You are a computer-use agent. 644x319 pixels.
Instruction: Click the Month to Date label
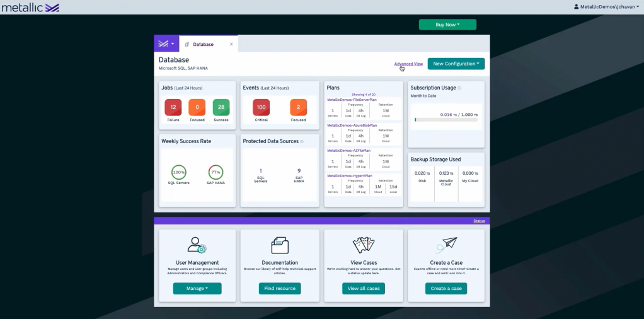(423, 96)
